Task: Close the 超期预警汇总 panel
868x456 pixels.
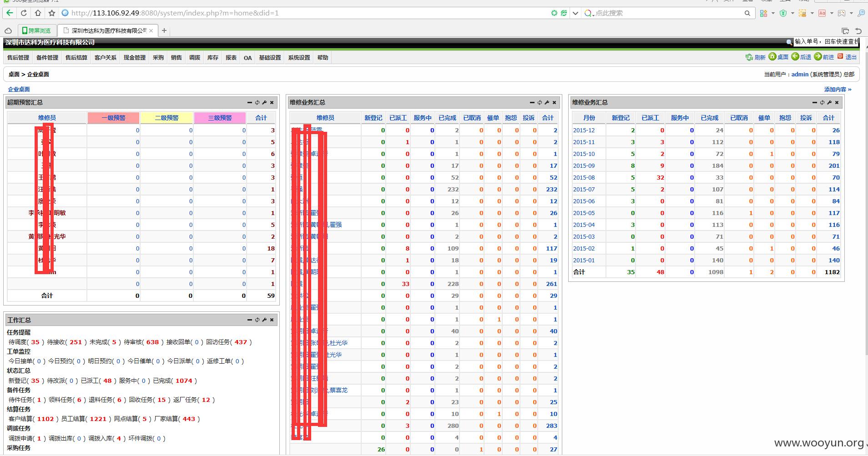Action: point(272,102)
